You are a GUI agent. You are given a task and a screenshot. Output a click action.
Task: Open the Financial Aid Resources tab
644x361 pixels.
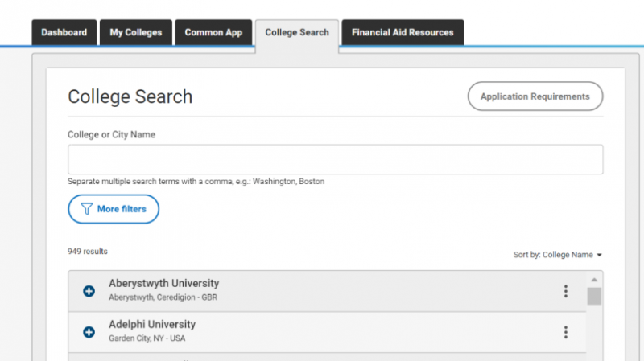(x=402, y=32)
